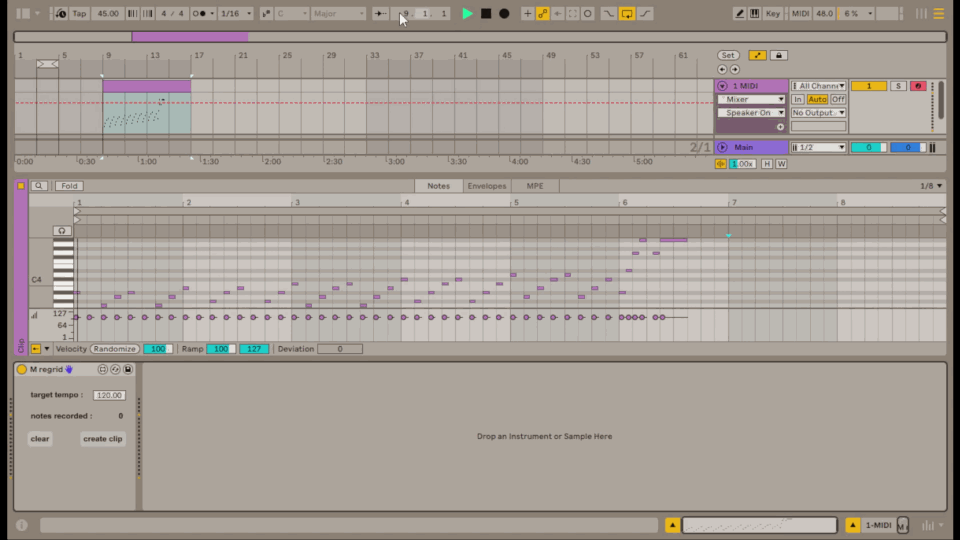The height and width of the screenshot is (540, 960).
Task: Click the magnifier icon beside Fold
Action: pos(39,186)
